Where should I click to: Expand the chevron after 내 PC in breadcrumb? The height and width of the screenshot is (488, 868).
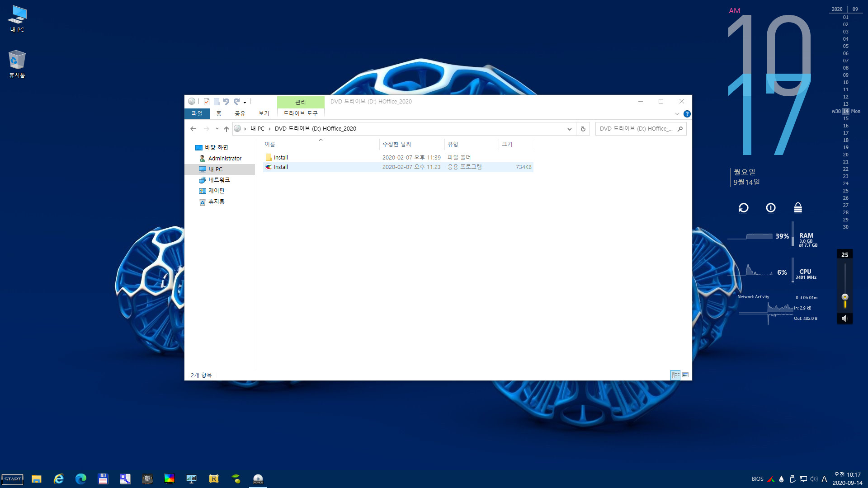point(269,129)
